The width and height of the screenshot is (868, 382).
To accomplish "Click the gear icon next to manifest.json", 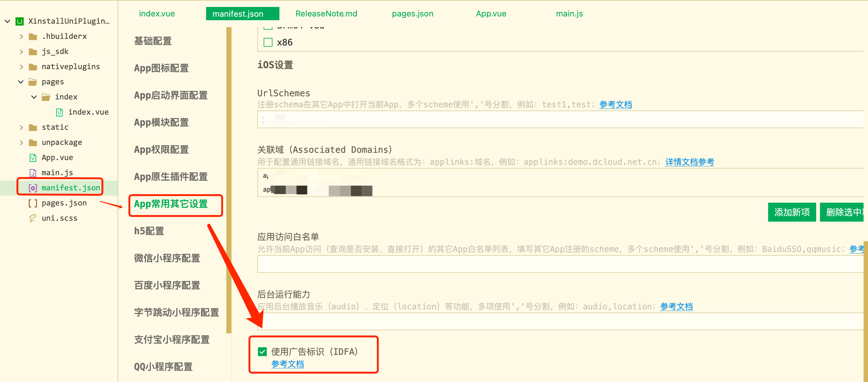I will 32,188.
